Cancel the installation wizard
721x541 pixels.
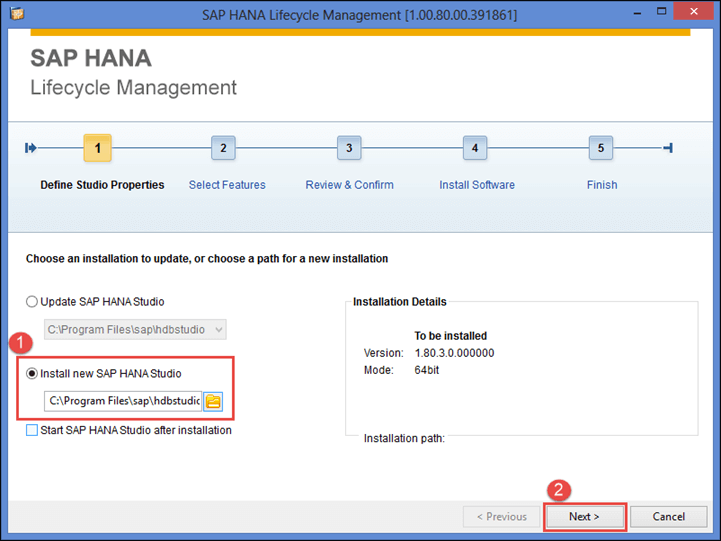pos(668,517)
